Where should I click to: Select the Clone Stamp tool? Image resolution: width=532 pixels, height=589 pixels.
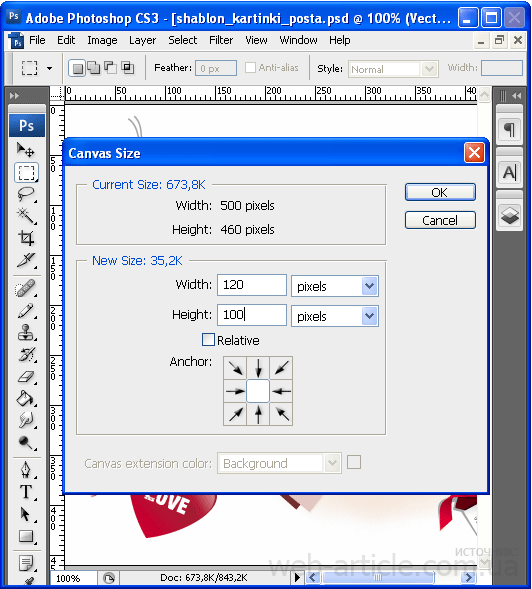(26, 333)
